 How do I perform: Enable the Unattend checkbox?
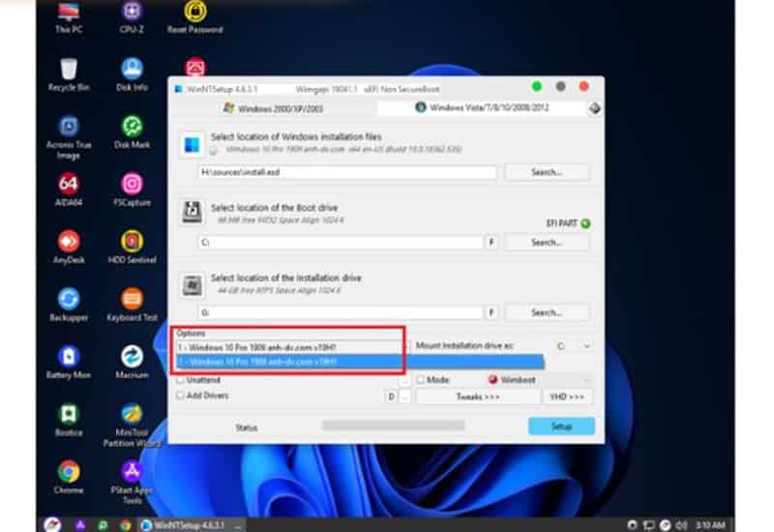[x=181, y=379]
